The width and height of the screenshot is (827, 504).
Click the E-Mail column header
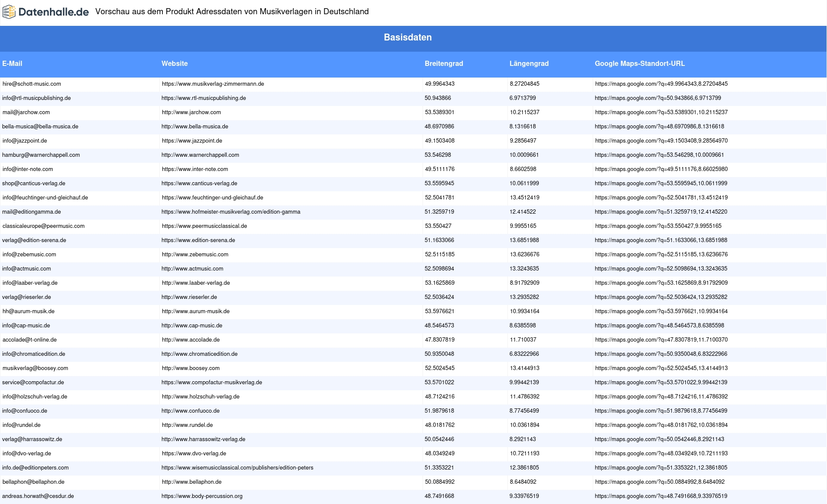pyautogui.click(x=12, y=63)
